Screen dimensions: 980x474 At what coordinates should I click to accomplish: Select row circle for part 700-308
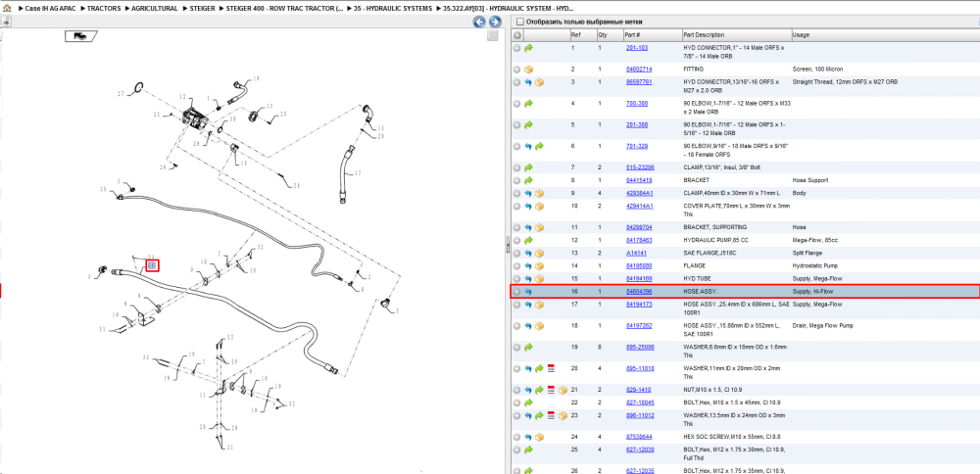[x=516, y=104]
